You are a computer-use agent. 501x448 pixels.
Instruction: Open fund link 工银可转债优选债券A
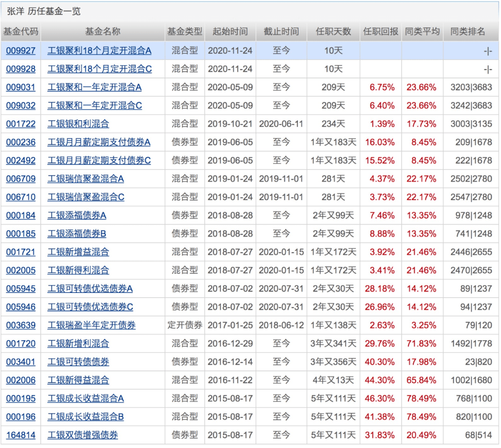[x=90, y=289]
